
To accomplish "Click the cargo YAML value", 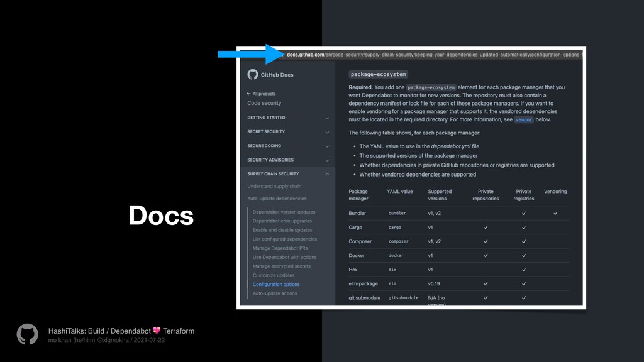I will pyautogui.click(x=395, y=227).
